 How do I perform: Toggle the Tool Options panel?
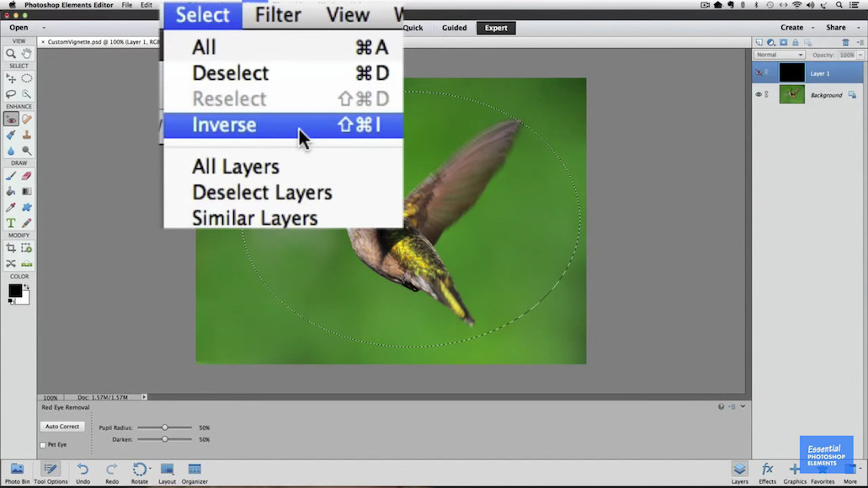51,474
